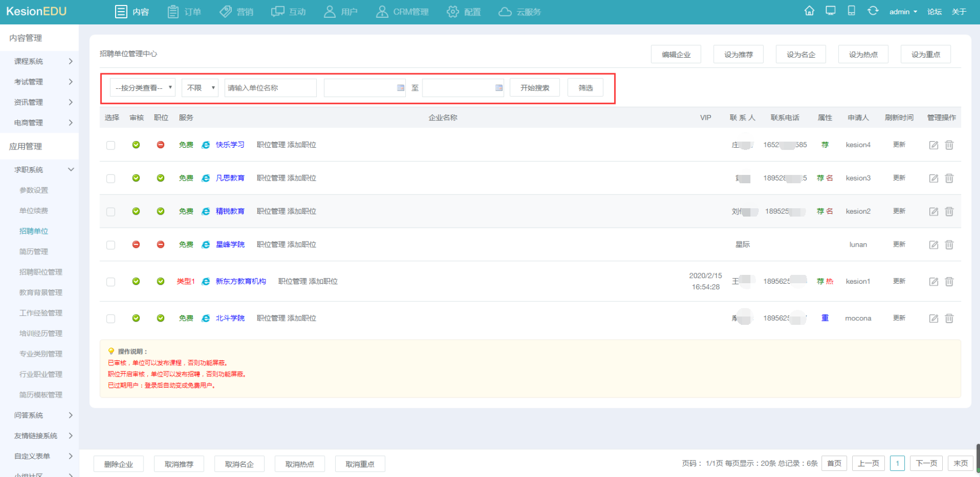Open the edit icon for 凡思教育 row
Screen dimensions: 980x477
[934, 178]
